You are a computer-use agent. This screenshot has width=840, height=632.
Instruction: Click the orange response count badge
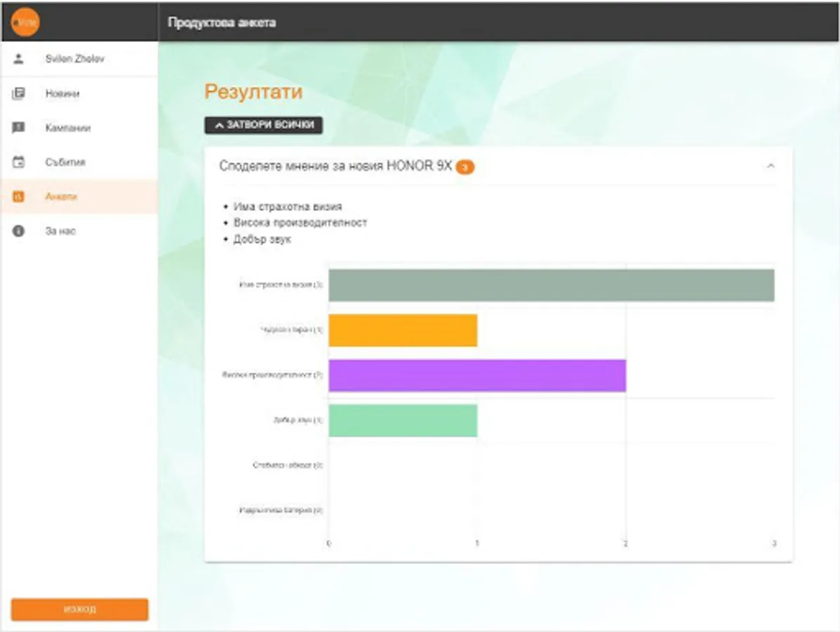[465, 167]
